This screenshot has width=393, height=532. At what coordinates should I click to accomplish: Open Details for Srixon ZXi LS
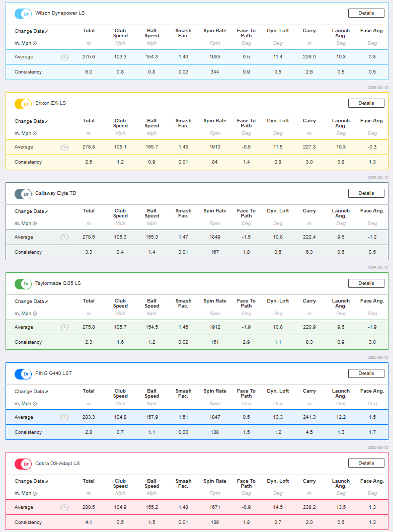pos(366,103)
